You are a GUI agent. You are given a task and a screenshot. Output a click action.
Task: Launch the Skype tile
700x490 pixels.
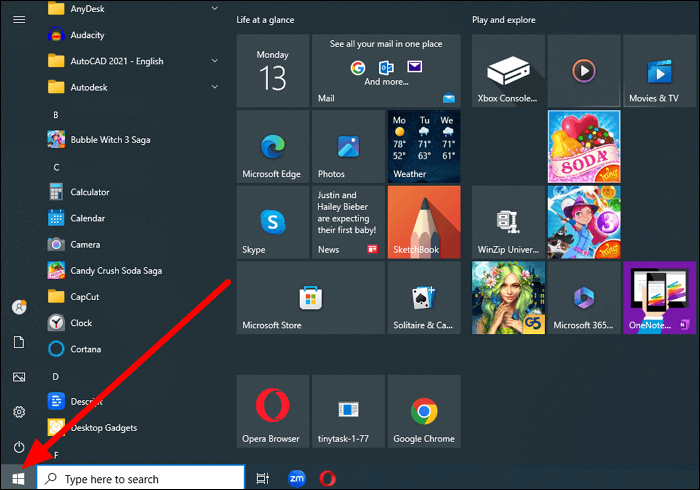(272, 222)
